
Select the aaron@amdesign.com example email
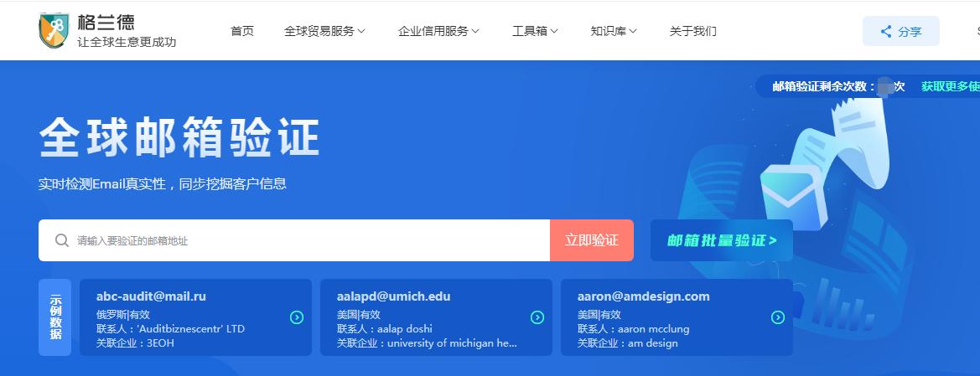[644, 296]
